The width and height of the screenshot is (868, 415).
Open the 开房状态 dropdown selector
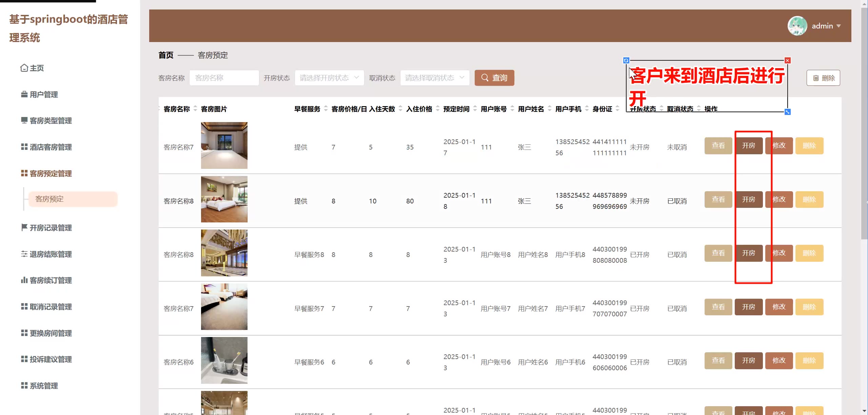pos(329,78)
